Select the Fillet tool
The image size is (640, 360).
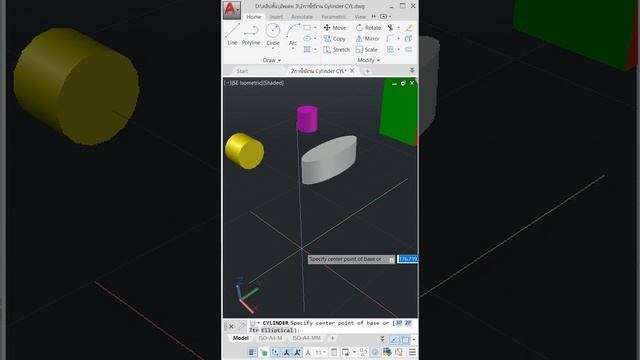click(391, 39)
